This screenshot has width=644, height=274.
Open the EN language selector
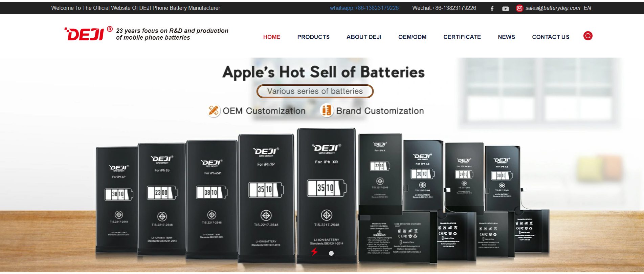tap(587, 8)
